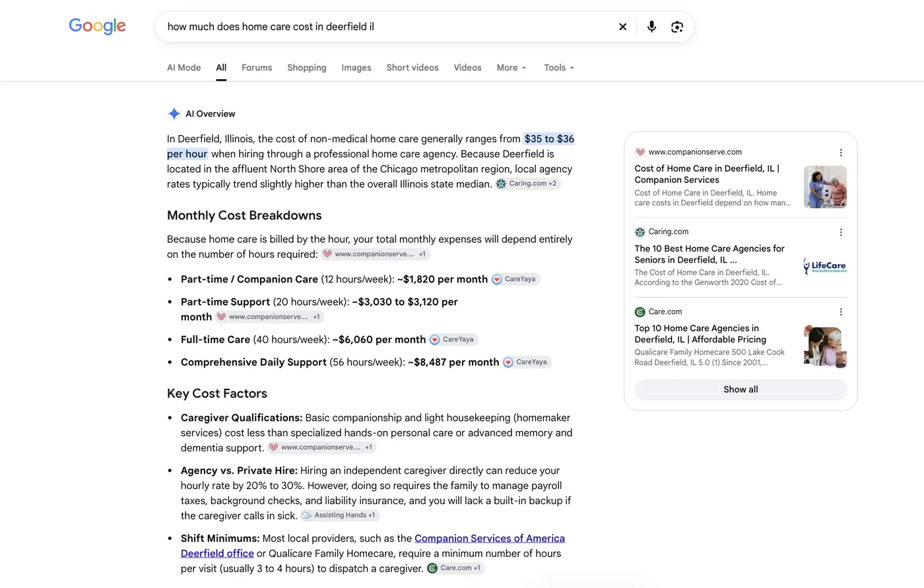Click the AI Overview sparkle icon

pyautogui.click(x=174, y=114)
